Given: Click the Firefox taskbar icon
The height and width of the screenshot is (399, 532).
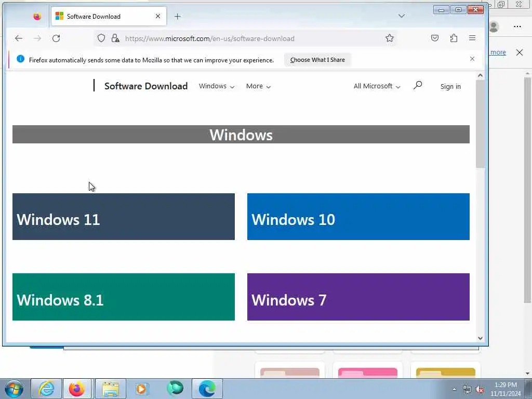Looking at the screenshot, I should (x=77, y=389).
